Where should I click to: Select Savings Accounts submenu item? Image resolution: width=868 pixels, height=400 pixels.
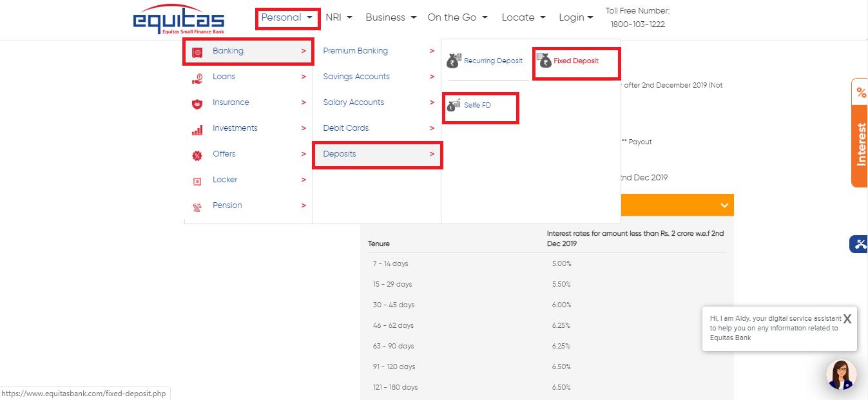(x=356, y=77)
